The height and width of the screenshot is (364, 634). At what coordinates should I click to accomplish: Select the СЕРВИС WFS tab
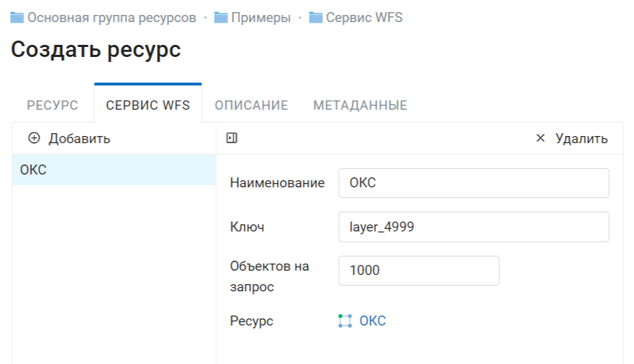pos(148,105)
